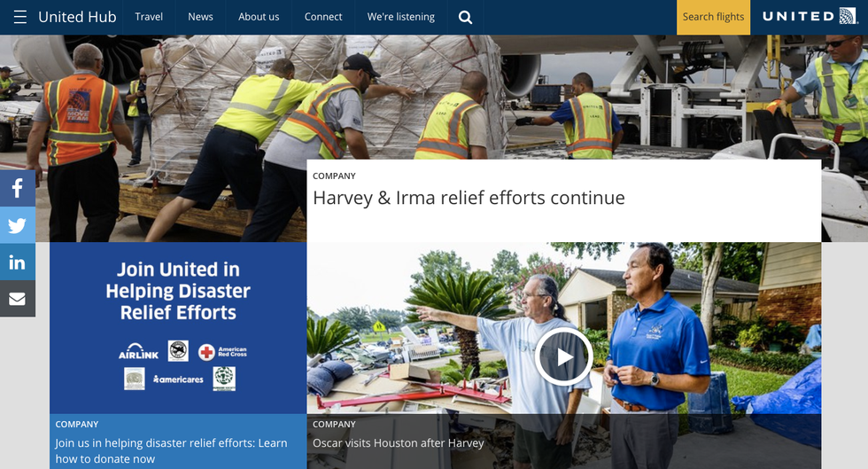868x469 pixels.
Task: Share page via LinkedIn icon
Action: (x=17, y=262)
